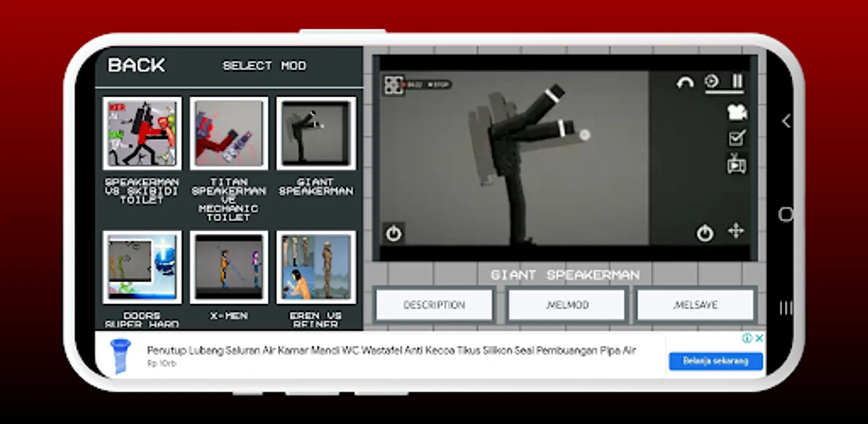Select Titan Speakerman vs Mechanic Toilet thumbnail
868x424 pixels.
click(x=229, y=133)
